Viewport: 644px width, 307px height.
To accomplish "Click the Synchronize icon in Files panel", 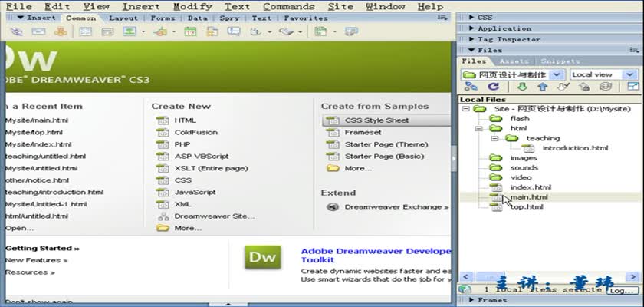I will pyautogui.click(x=606, y=86).
